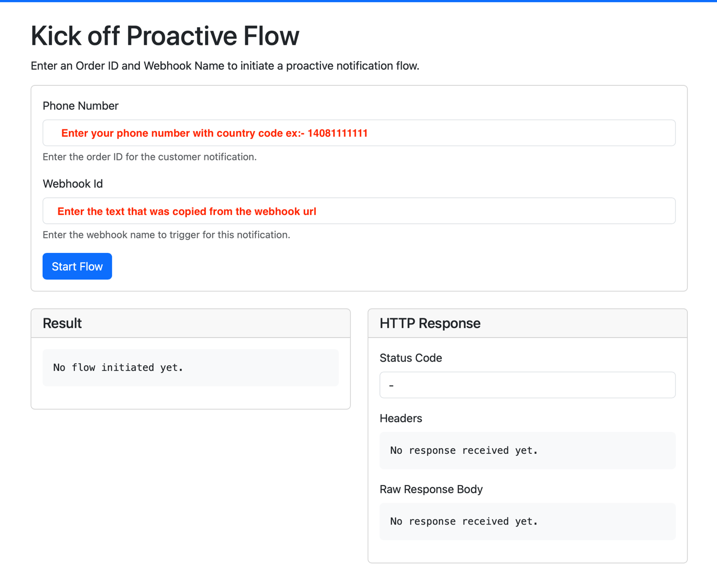Click the Result panel header
The height and width of the screenshot is (588, 717).
pos(190,324)
